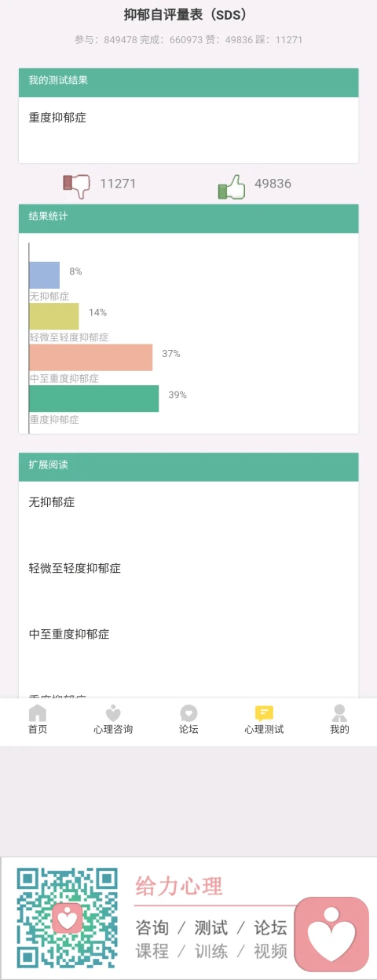Screen dimensions: 377x980
Task: Select the 扩展阅读 section header
Action: coord(188,467)
